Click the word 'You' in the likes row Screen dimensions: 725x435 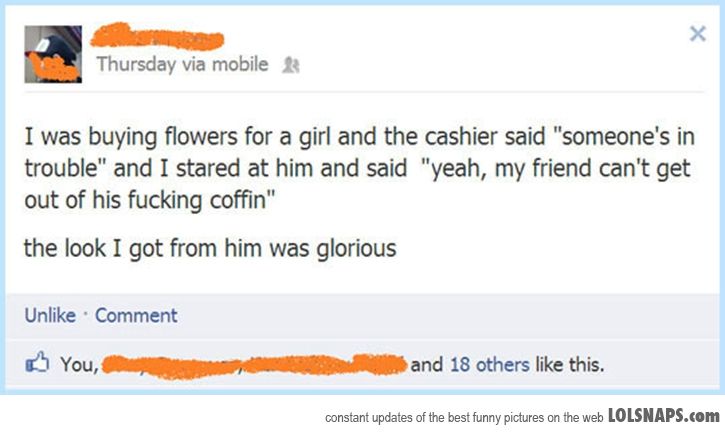[x=77, y=364]
